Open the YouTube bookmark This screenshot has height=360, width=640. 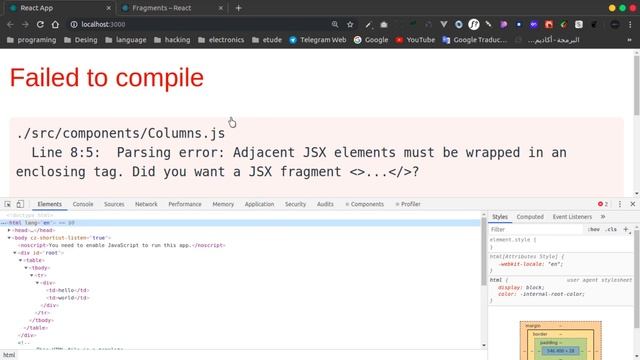[415, 40]
